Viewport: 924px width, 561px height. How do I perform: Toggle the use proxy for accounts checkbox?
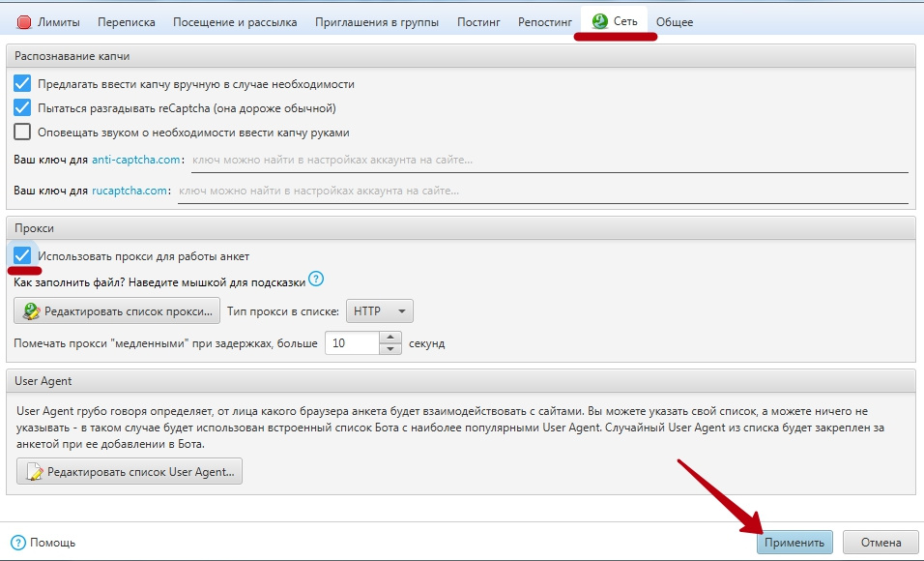[22, 256]
